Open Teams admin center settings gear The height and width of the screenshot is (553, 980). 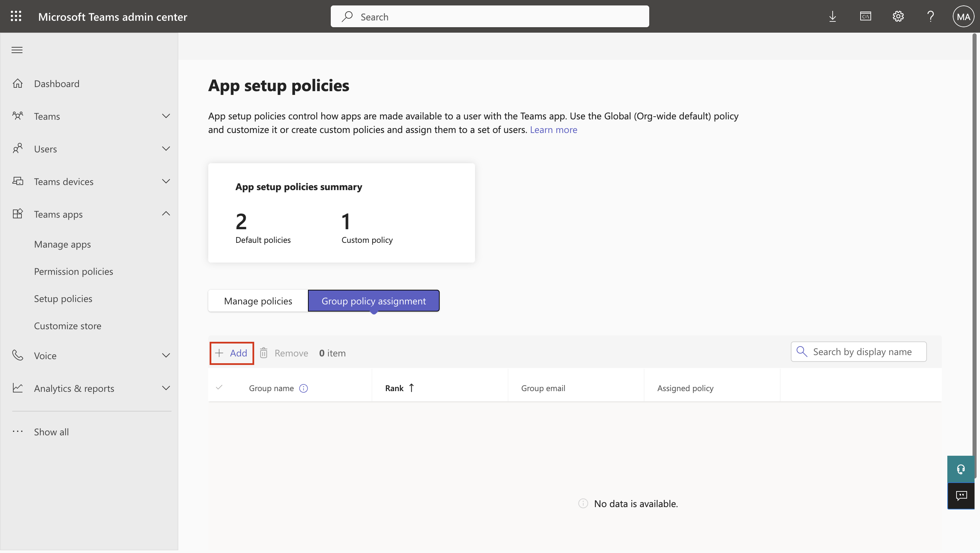pos(898,16)
